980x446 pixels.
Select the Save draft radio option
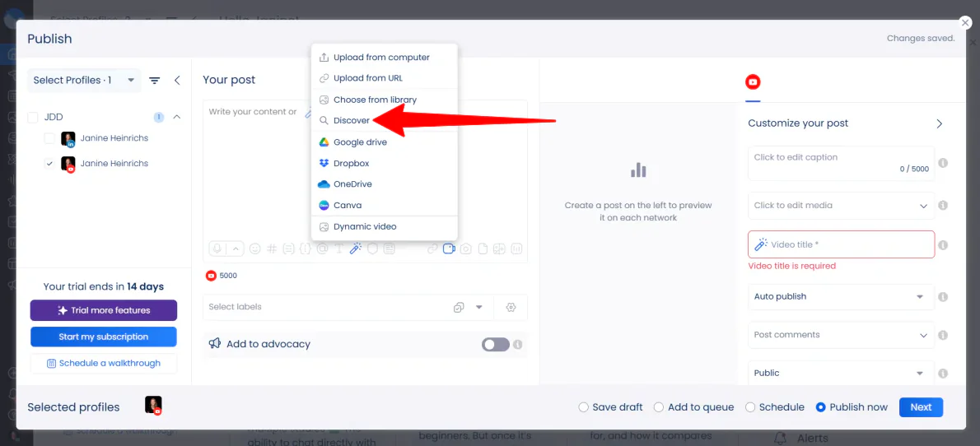[x=583, y=407]
